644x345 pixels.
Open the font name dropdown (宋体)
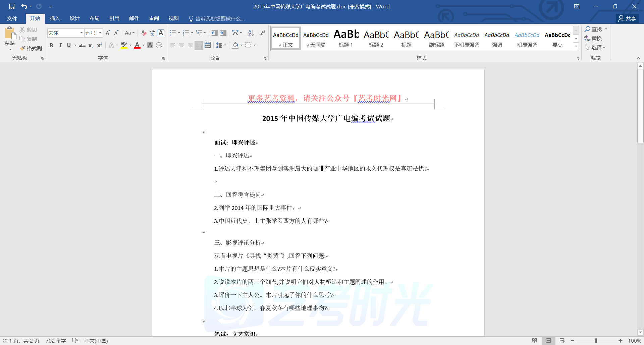[81, 33]
